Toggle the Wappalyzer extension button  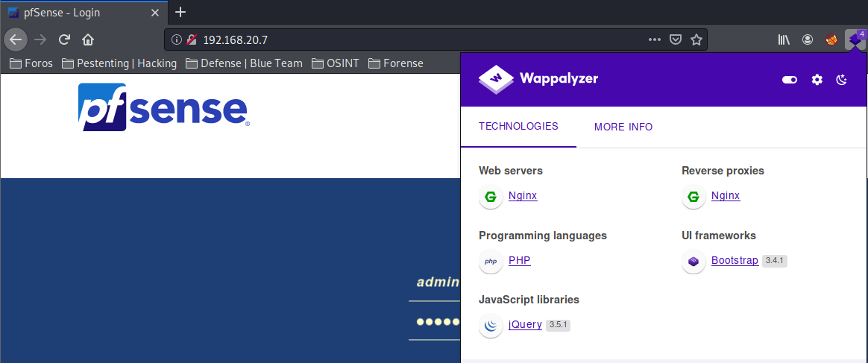[x=856, y=40]
